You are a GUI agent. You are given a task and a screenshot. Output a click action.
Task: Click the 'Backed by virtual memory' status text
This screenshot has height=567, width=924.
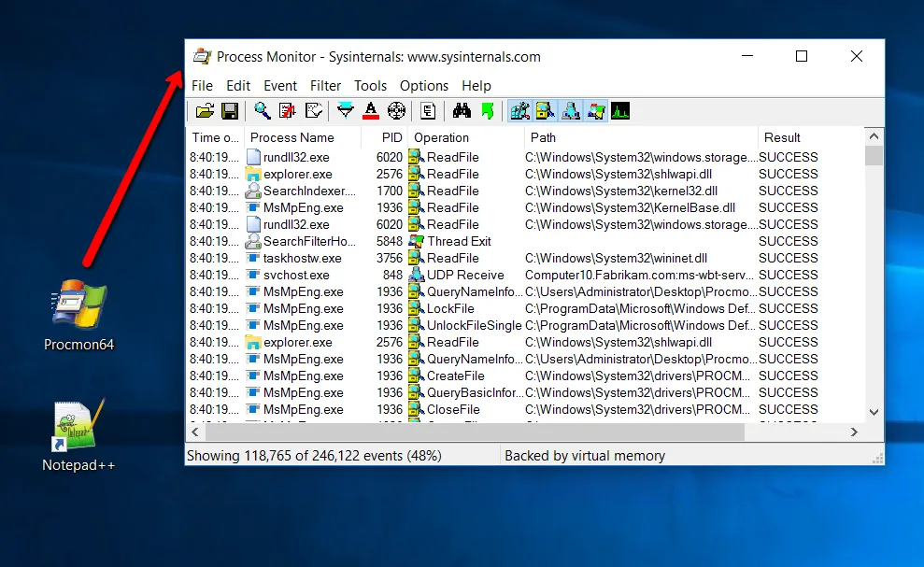(585, 456)
